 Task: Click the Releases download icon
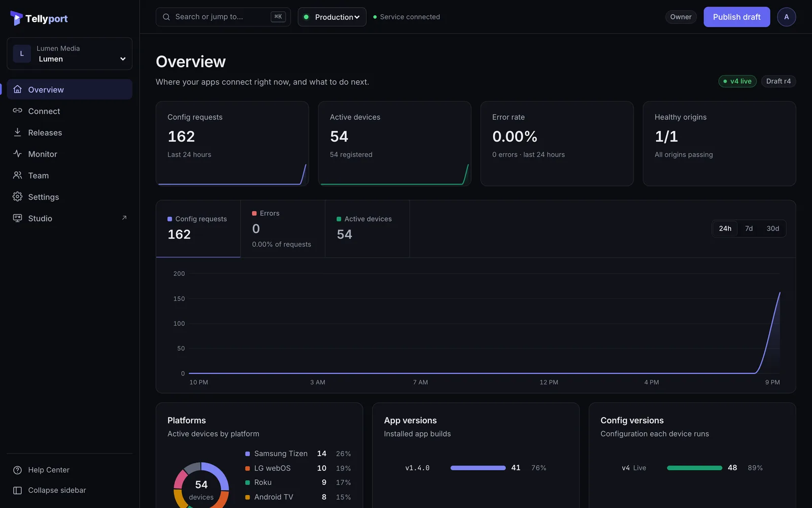pos(17,132)
